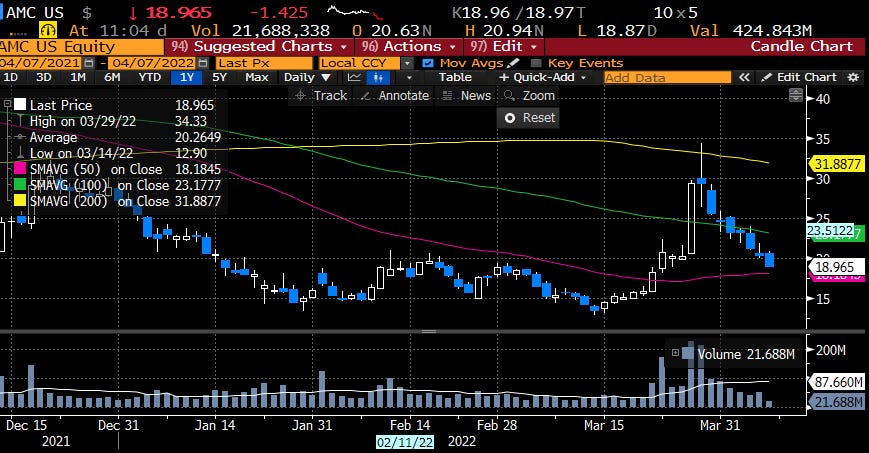Image resolution: width=869 pixels, height=453 pixels.
Task: Open the start date calendar picker icon
Action: pos(89,63)
